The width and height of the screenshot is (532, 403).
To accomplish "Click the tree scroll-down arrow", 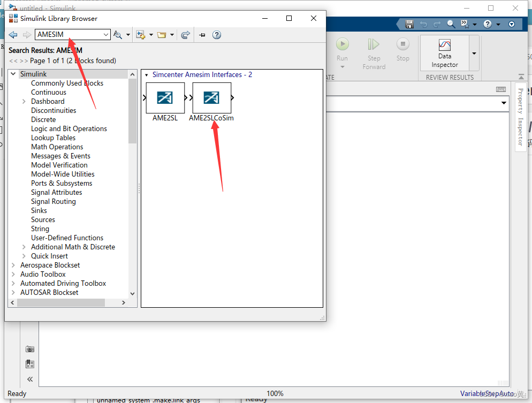I will [x=133, y=294].
